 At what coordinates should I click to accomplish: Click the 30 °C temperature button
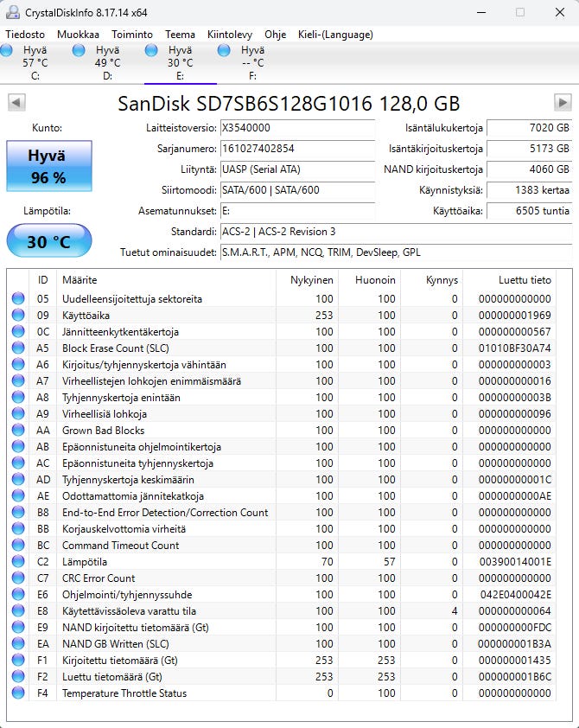(x=48, y=241)
